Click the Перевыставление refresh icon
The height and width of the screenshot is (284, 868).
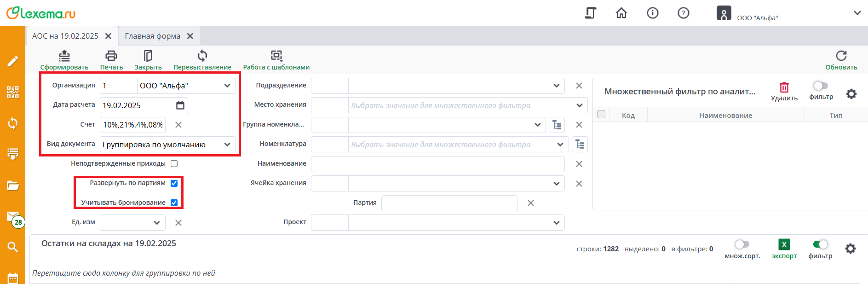(x=202, y=56)
